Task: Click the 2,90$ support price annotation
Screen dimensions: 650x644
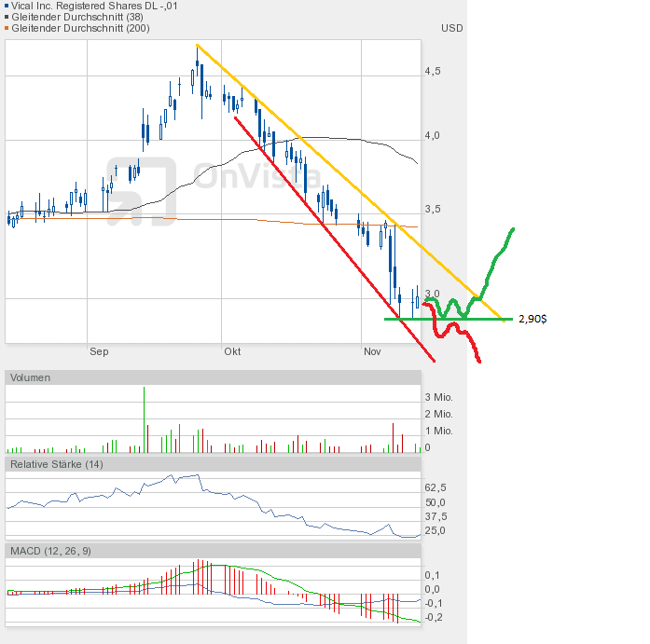Action: click(532, 319)
